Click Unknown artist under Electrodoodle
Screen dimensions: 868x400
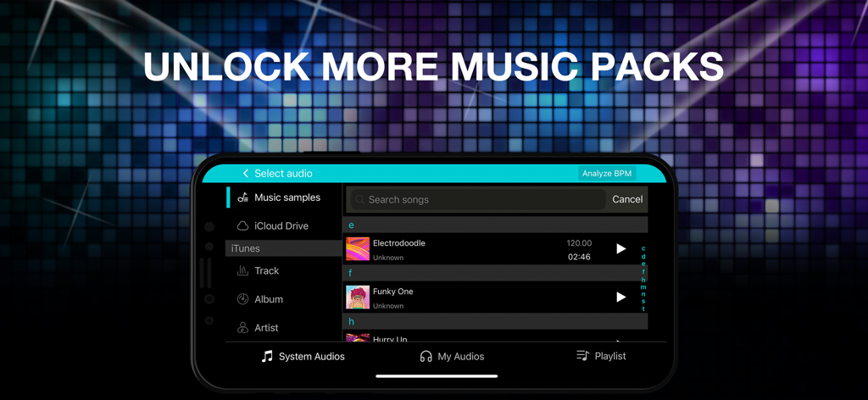(388, 258)
